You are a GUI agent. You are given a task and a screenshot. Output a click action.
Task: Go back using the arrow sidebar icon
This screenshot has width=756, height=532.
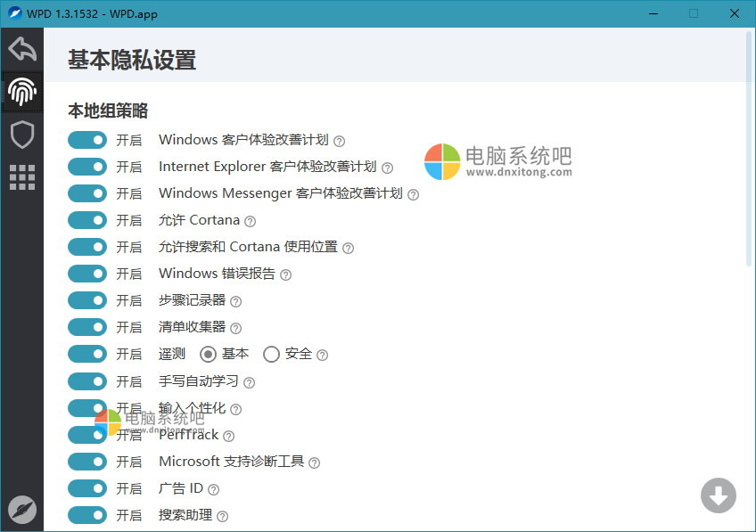pyautogui.click(x=22, y=49)
